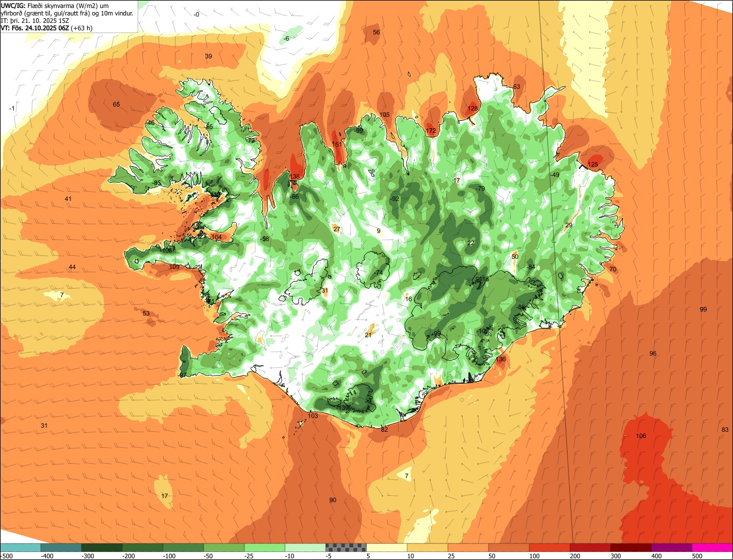The width and height of the screenshot is (733, 560).
Task: Click the init time "IT: þri. 21. 10. 2025 15Z"
Action: tap(35, 21)
